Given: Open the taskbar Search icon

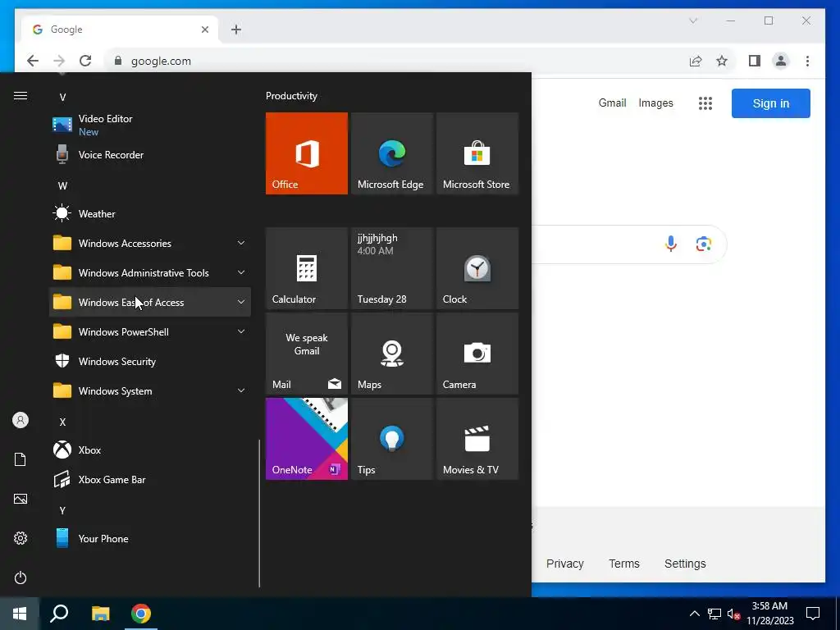Looking at the screenshot, I should [x=59, y=614].
